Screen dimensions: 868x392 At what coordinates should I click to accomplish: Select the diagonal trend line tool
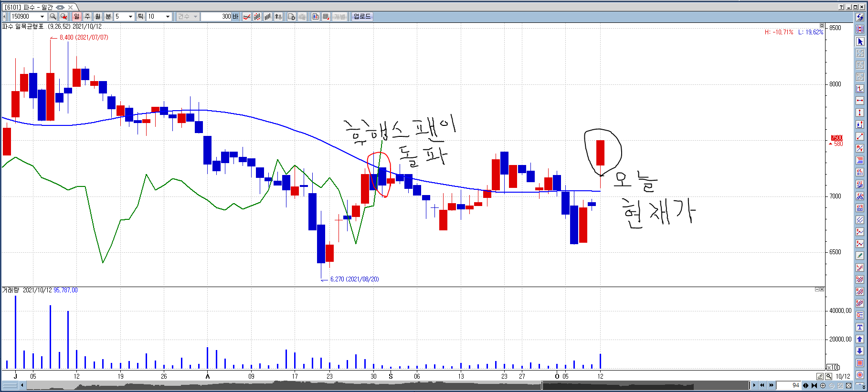click(860, 136)
